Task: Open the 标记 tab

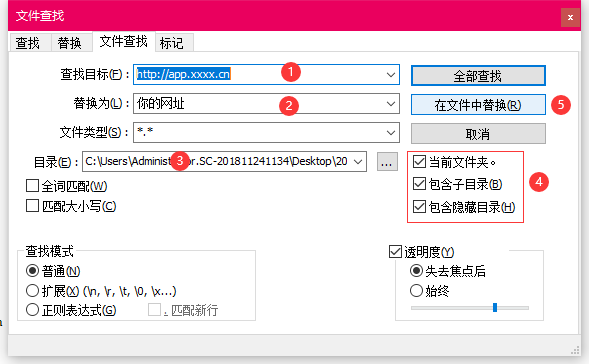Action: coord(174,42)
